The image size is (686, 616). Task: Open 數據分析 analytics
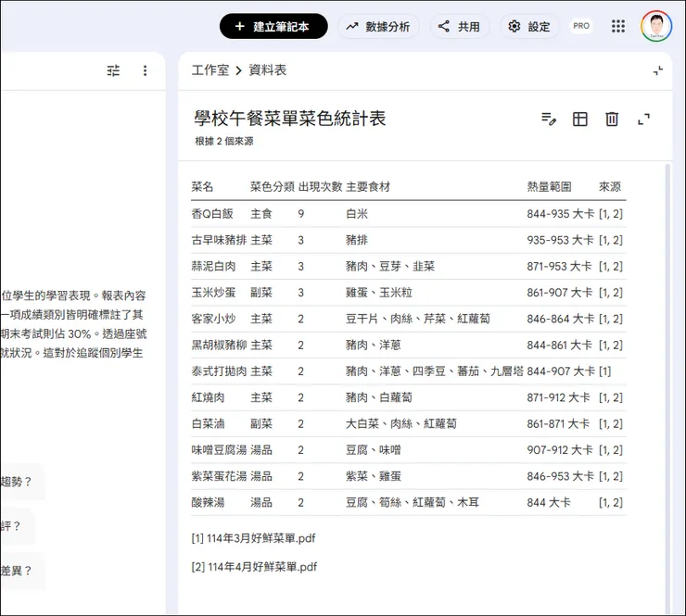[x=378, y=26]
